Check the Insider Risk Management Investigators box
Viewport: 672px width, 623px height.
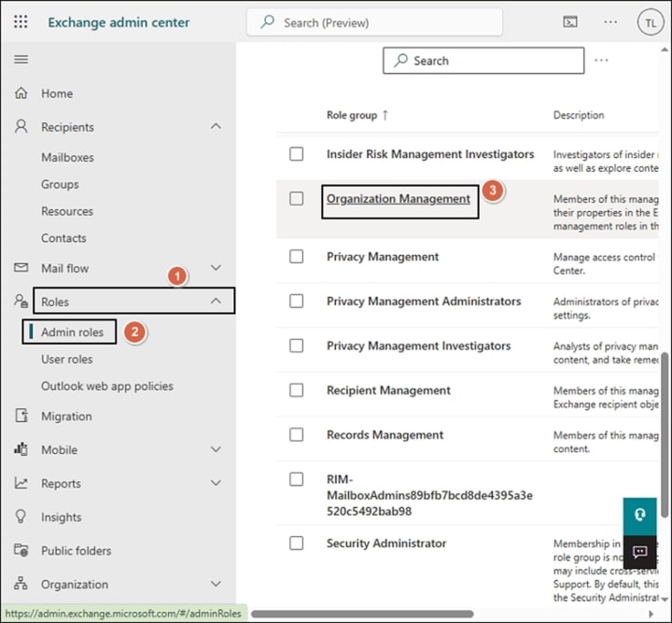(296, 154)
